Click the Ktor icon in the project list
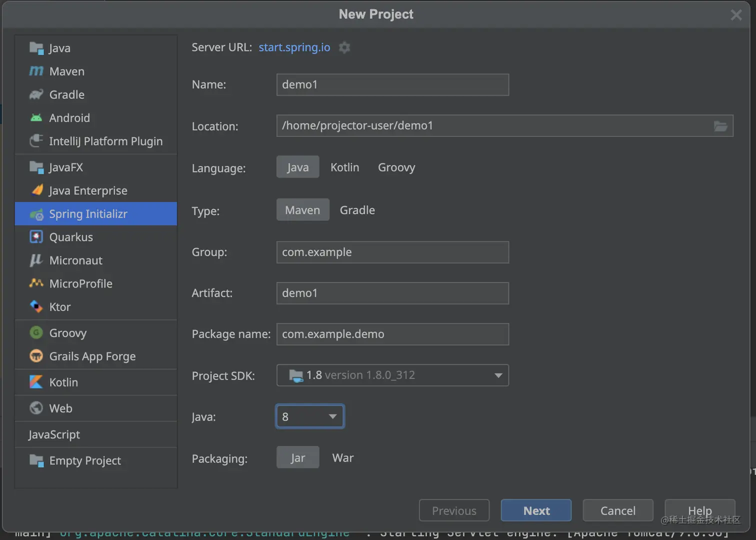Screen dimensions: 756x540 tap(36, 306)
